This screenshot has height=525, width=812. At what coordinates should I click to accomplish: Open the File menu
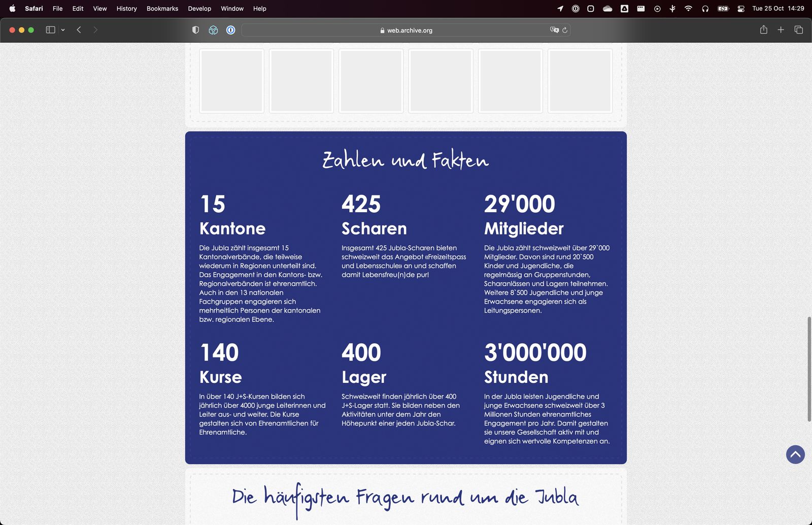pos(58,8)
